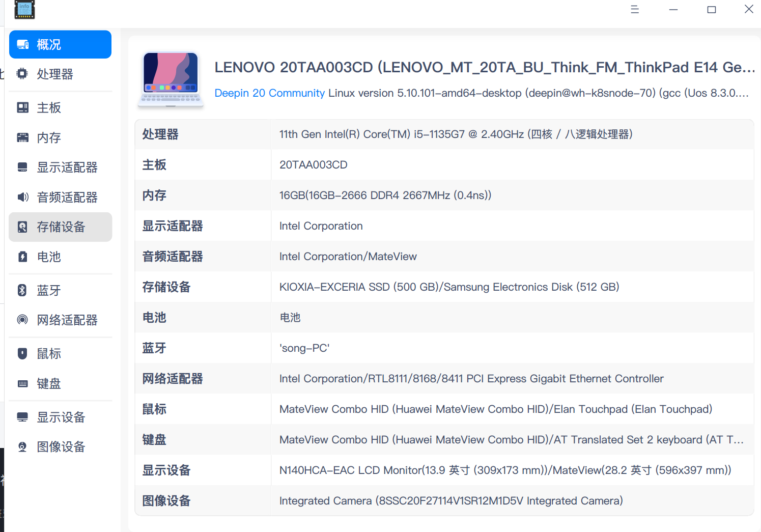Go to the 主板 section
The width and height of the screenshot is (761, 532).
pyautogui.click(x=60, y=107)
